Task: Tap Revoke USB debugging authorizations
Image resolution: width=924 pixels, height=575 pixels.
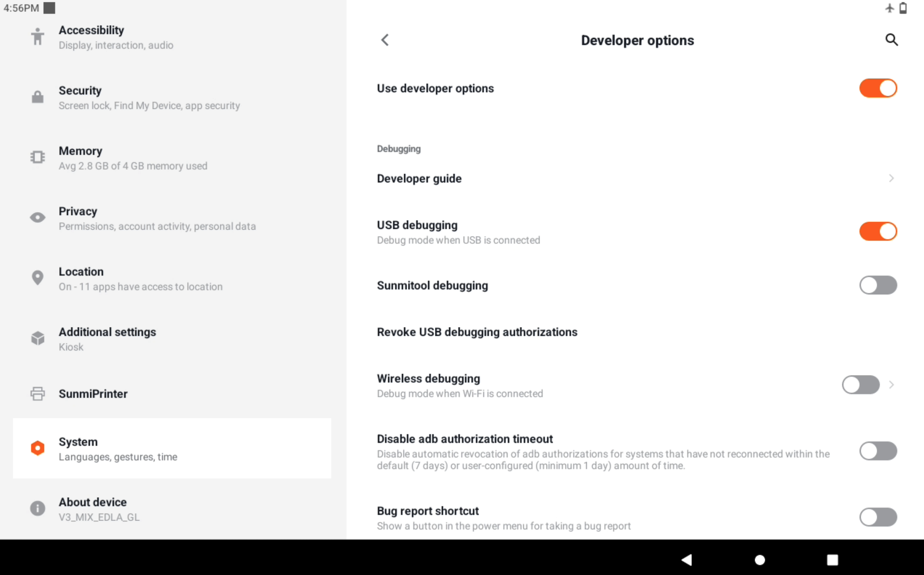Action: click(x=477, y=332)
